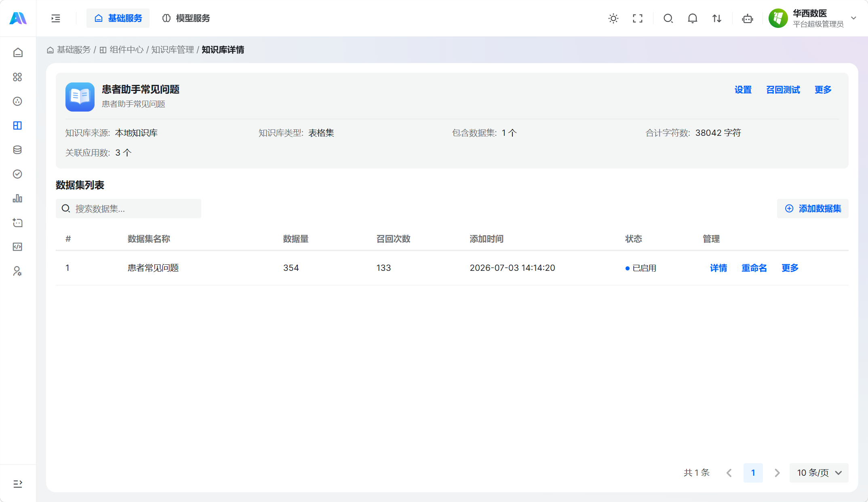The height and width of the screenshot is (502, 868).
Task: Click the app logo in top-left corner
Action: (x=18, y=18)
